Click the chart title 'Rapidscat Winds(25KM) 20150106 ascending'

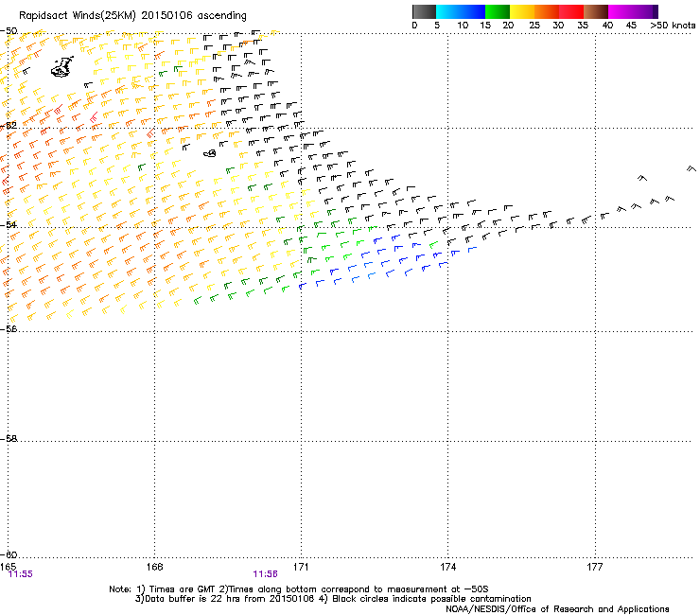(132, 16)
